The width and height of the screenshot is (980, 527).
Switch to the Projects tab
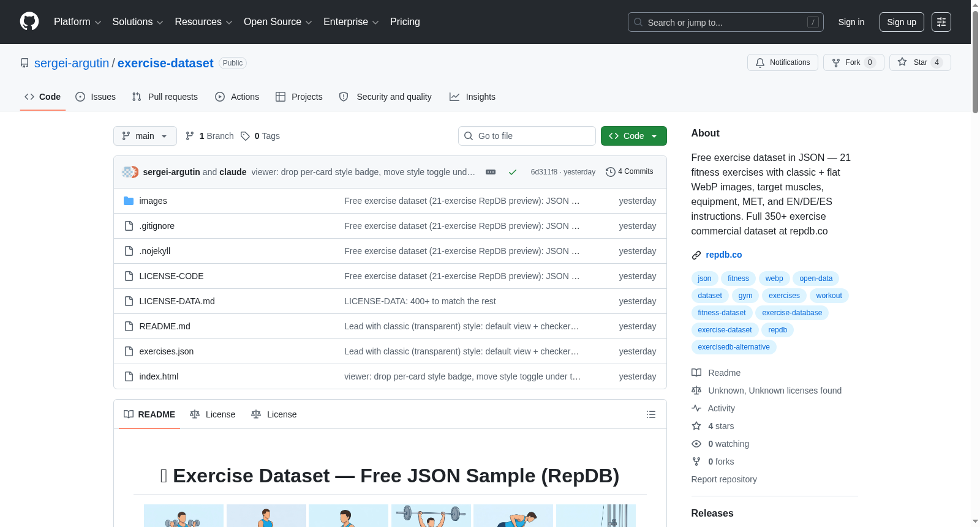point(299,97)
